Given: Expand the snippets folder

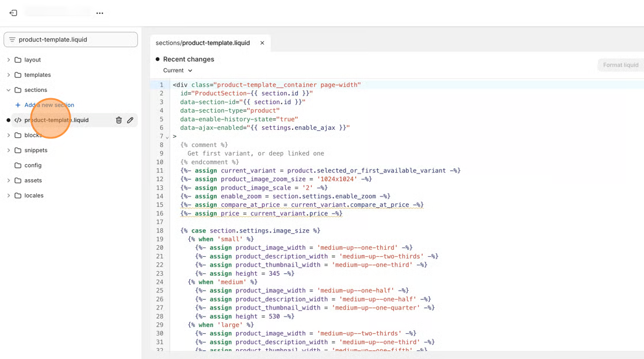Looking at the screenshot, I should [9, 150].
